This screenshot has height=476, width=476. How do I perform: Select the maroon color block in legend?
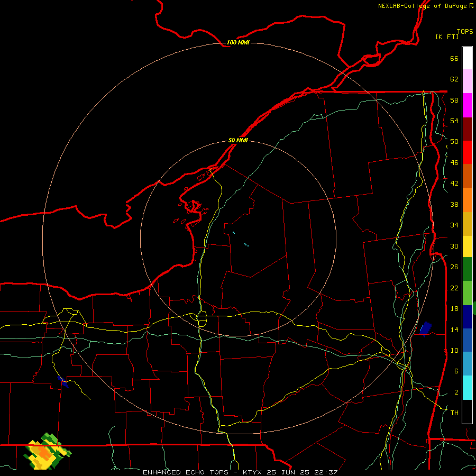[x=467, y=129]
